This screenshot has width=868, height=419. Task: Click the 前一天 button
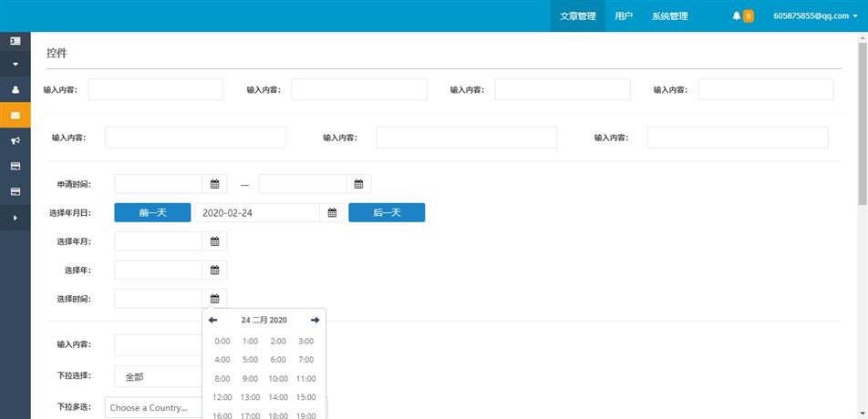point(152,212)
